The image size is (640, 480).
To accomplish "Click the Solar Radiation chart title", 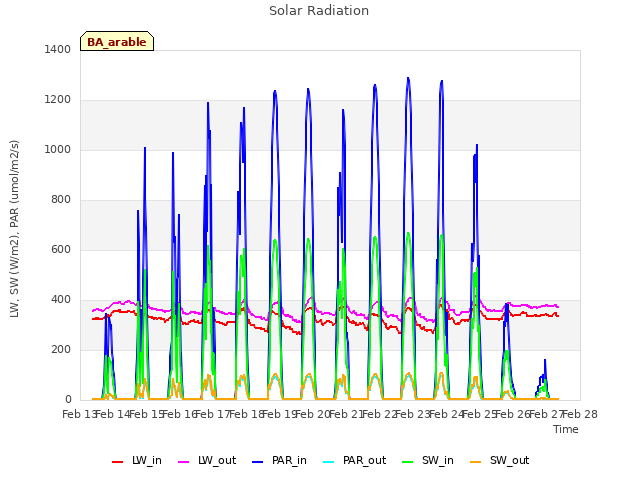I will (319, 11).
